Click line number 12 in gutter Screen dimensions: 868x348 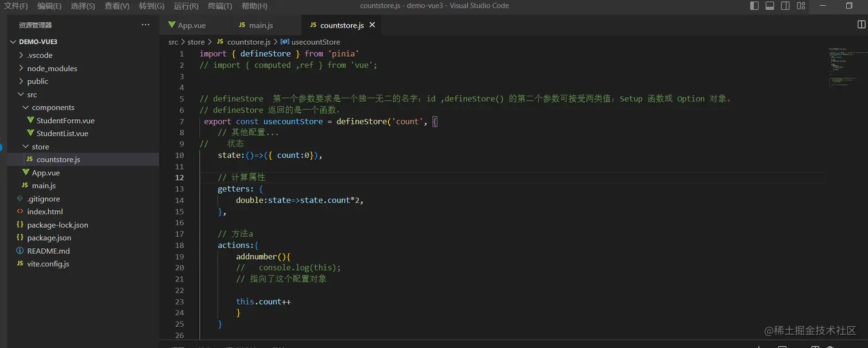click(x=180, y=178)
